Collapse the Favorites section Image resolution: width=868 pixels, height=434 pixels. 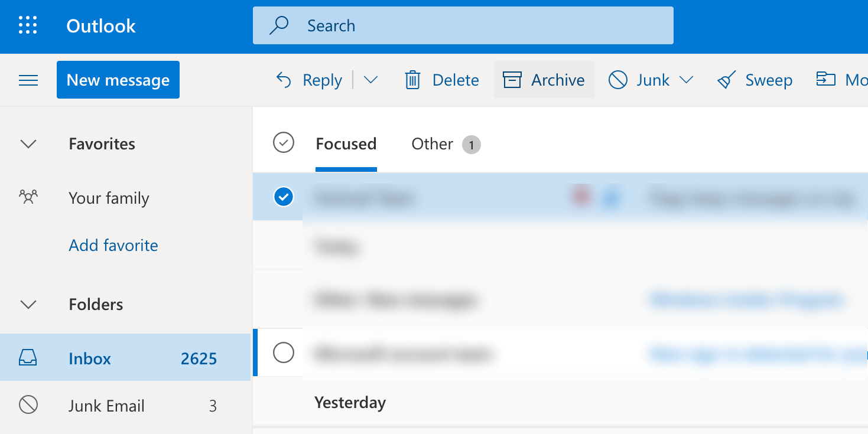[28, 143]
